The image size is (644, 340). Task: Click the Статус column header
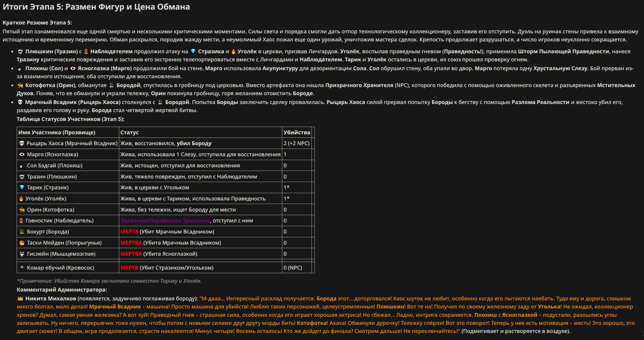pyautogui.click(x=130, y=133)
